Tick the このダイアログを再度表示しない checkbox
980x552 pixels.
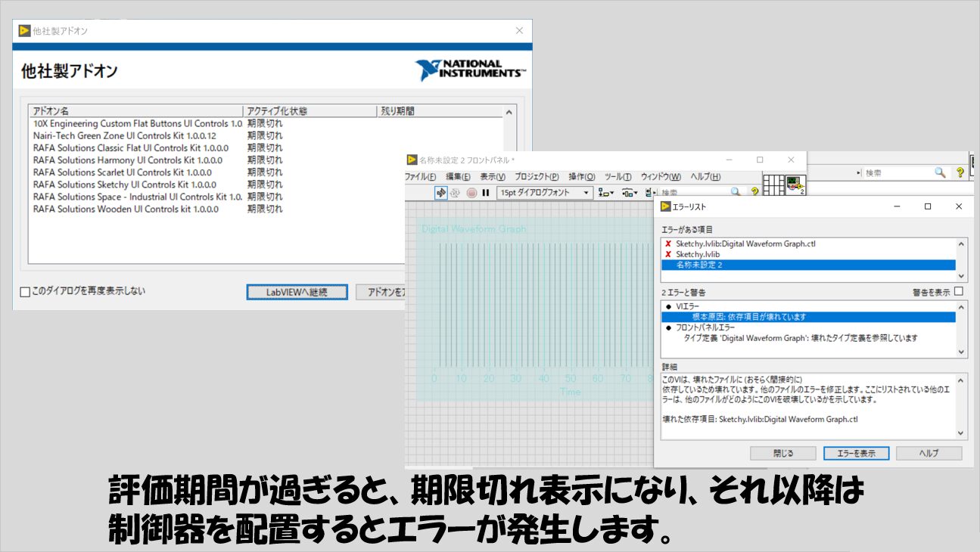pos(25,292)
